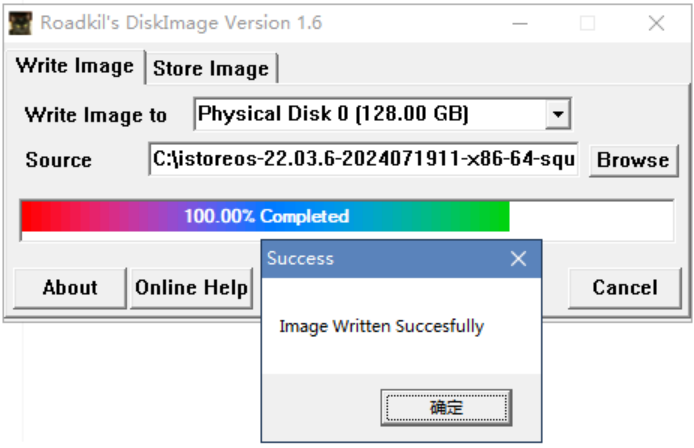Click the Success dialog title bar
Image resolution: width=694 pixels, height=448 pixels.
[x=380, y=259]
